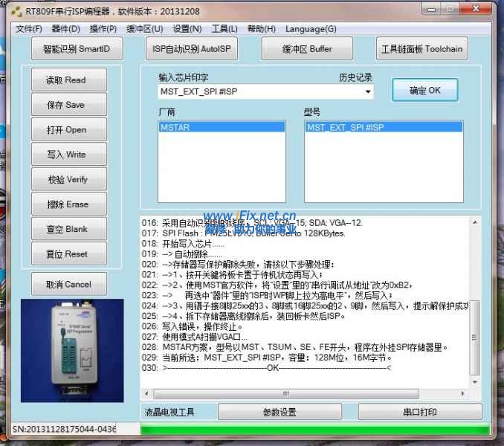Image resolution: width=504 pixels, height=446 pixels.
Task: Erase the chip with Erase button
Action: (68, 204)
